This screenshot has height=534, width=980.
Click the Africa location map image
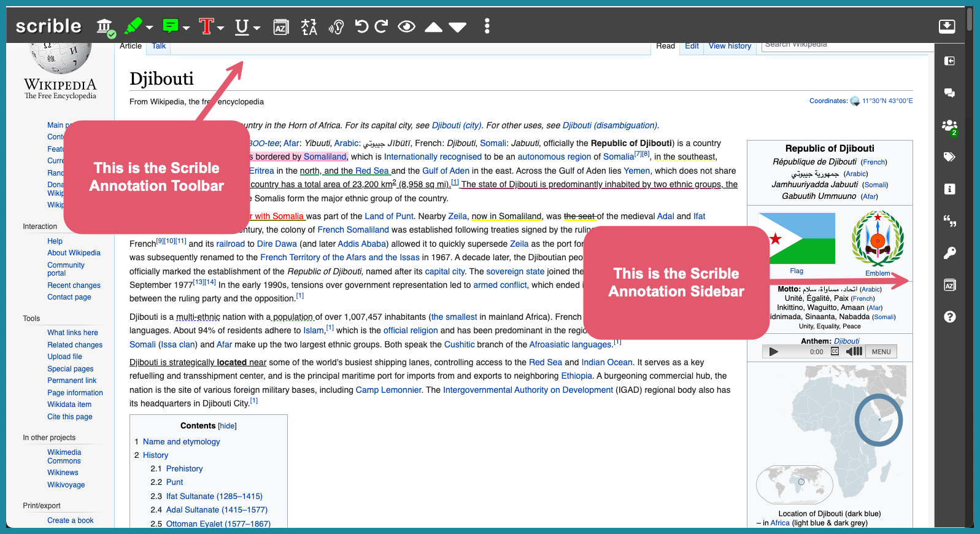click(830, 435)
